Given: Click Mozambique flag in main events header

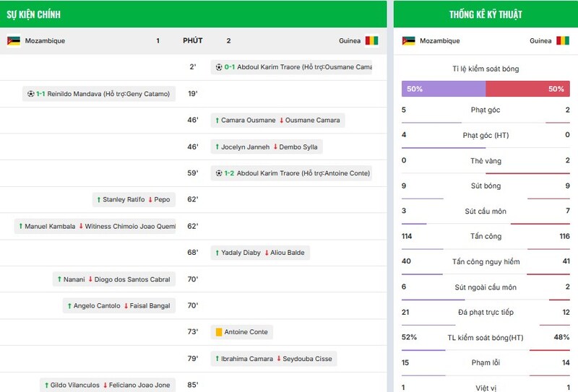Looking at the screenshot, I should click(13, 41).
